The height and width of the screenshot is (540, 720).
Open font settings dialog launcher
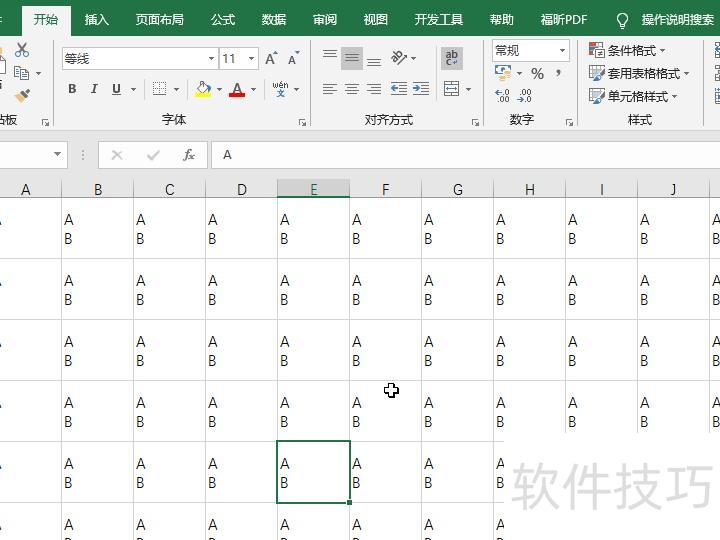point(302,122)
